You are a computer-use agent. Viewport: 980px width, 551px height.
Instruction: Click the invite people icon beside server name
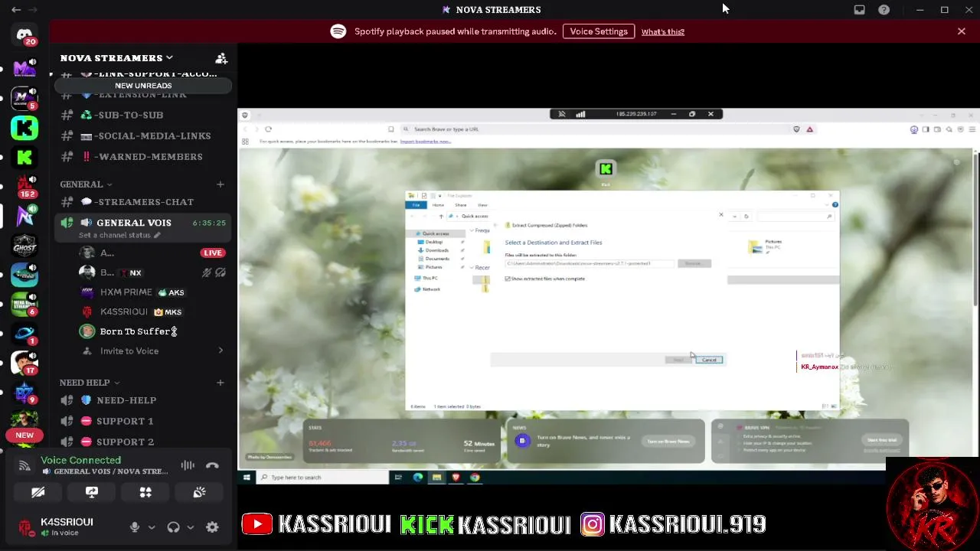coord(221,58)
